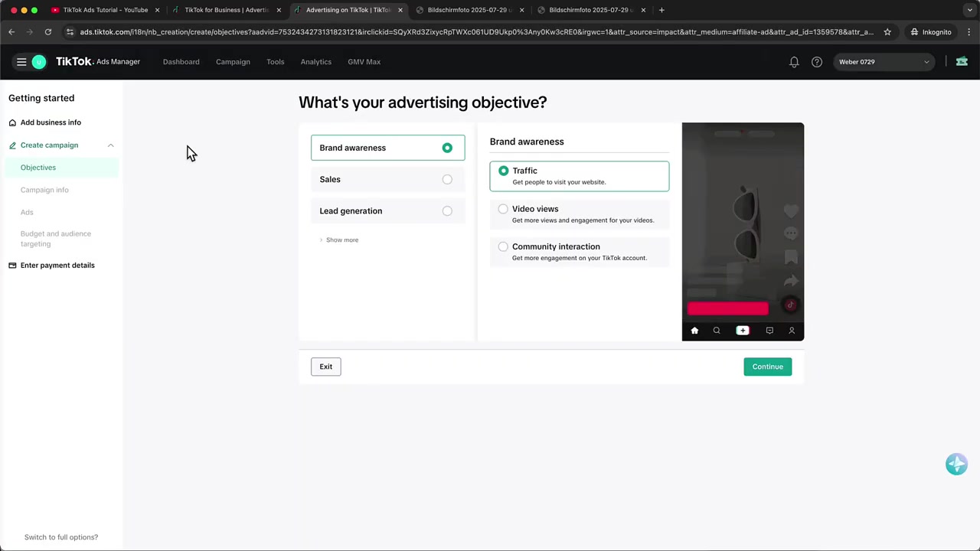Go back with browser back arrow

point(11,32)
